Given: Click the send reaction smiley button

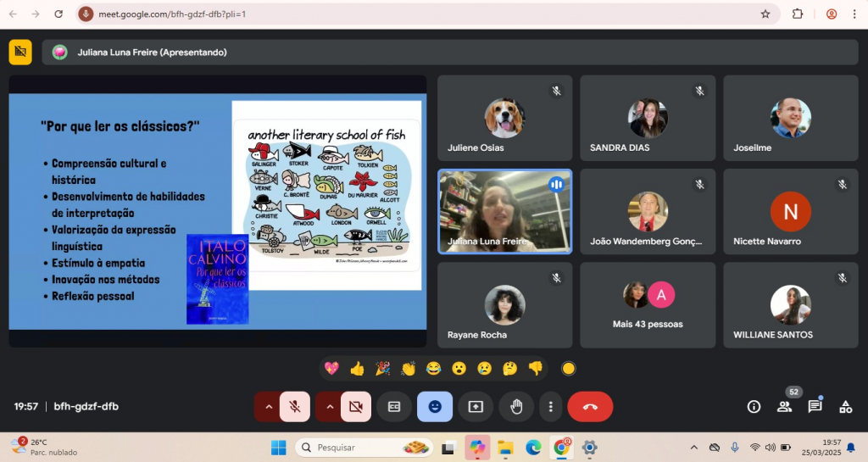Looking at the screenshot, I should pyautogui.click(x=435, y=406).
